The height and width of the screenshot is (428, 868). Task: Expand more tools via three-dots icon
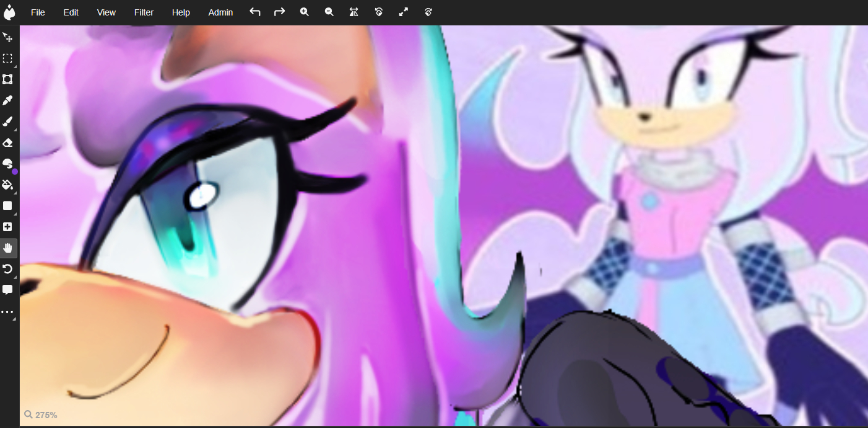7,312
